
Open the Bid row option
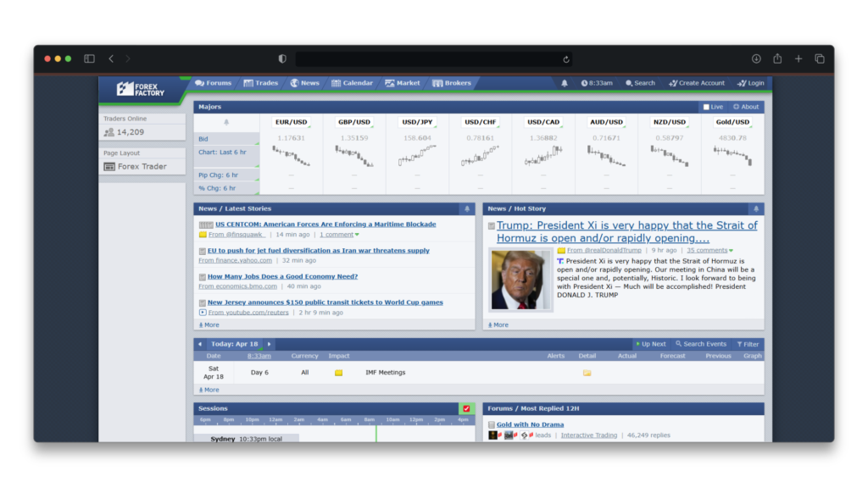[x=226, y=139]
